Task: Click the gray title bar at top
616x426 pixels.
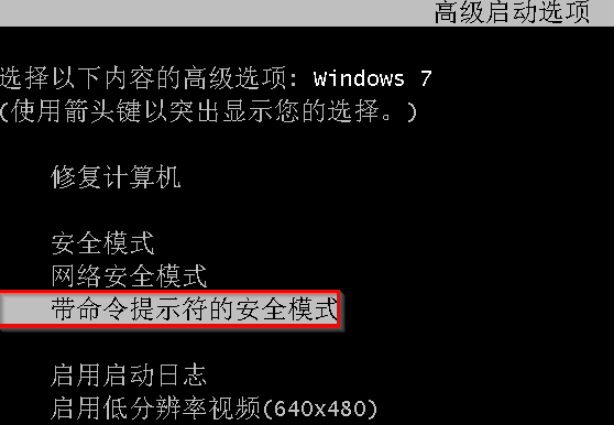Action: coord(307,13)
